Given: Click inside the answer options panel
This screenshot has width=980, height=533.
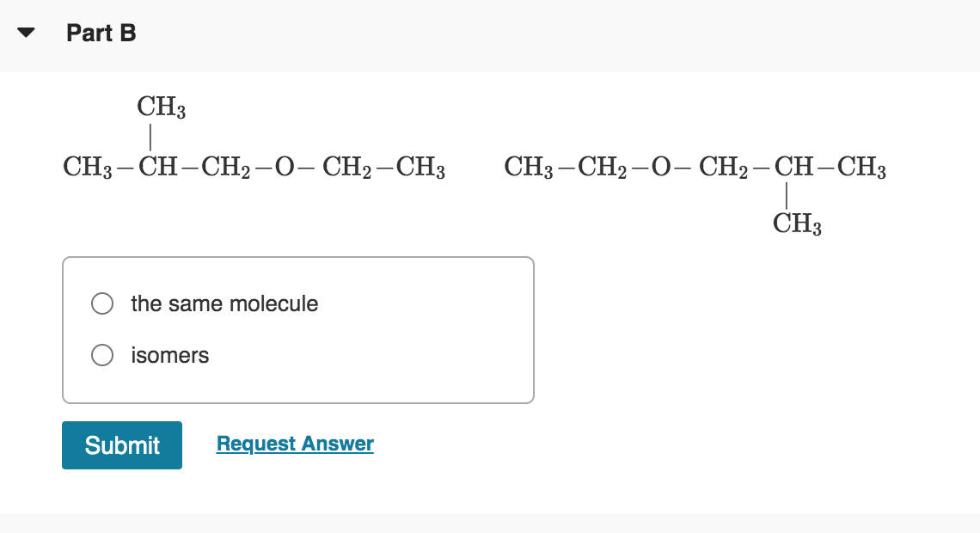Looking at the screenshot, I should [x=297, y=329].
